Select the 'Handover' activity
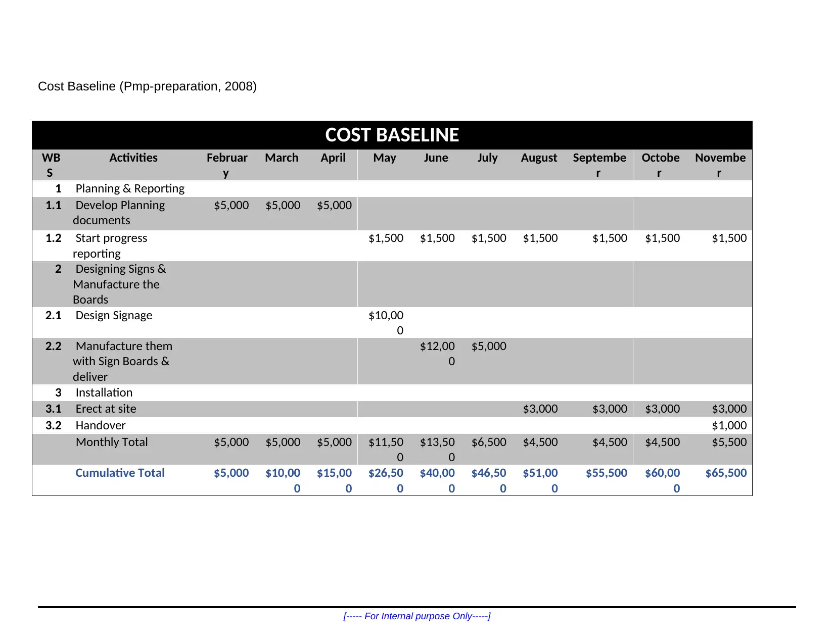 [x=101, y=425]
